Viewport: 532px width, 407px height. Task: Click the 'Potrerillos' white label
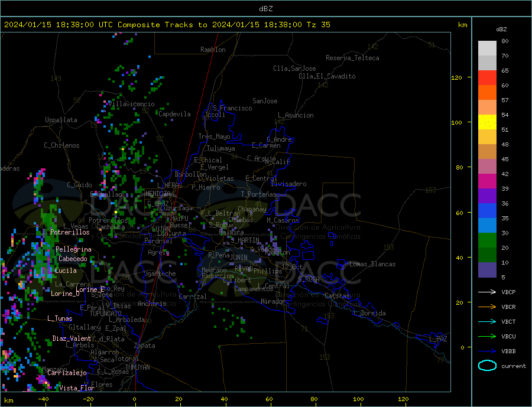(70, 232)
